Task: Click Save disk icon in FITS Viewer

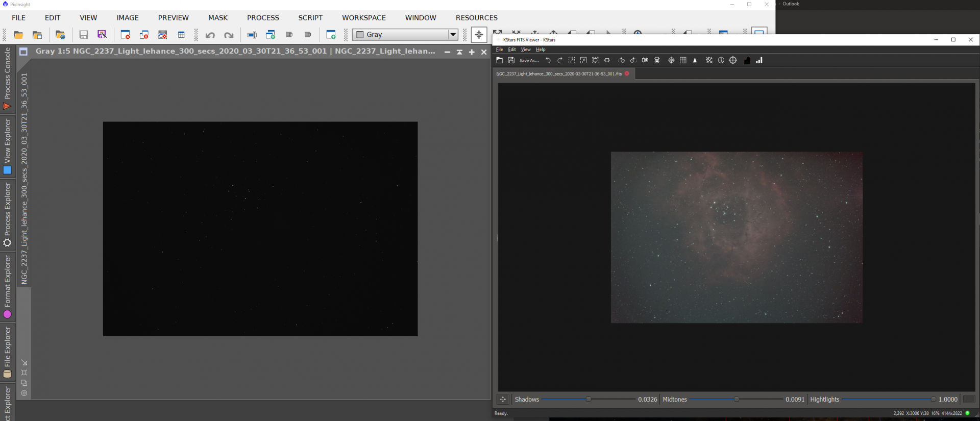Action: tap(511, 60)
